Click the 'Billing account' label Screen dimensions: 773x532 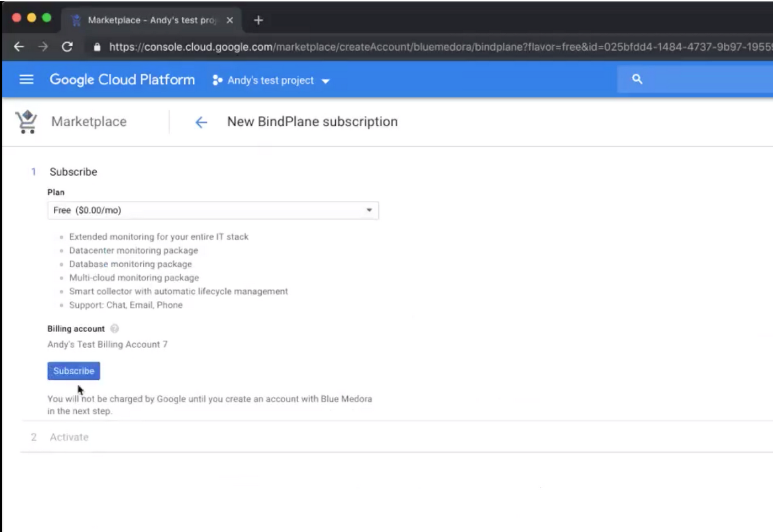[76, 329]
